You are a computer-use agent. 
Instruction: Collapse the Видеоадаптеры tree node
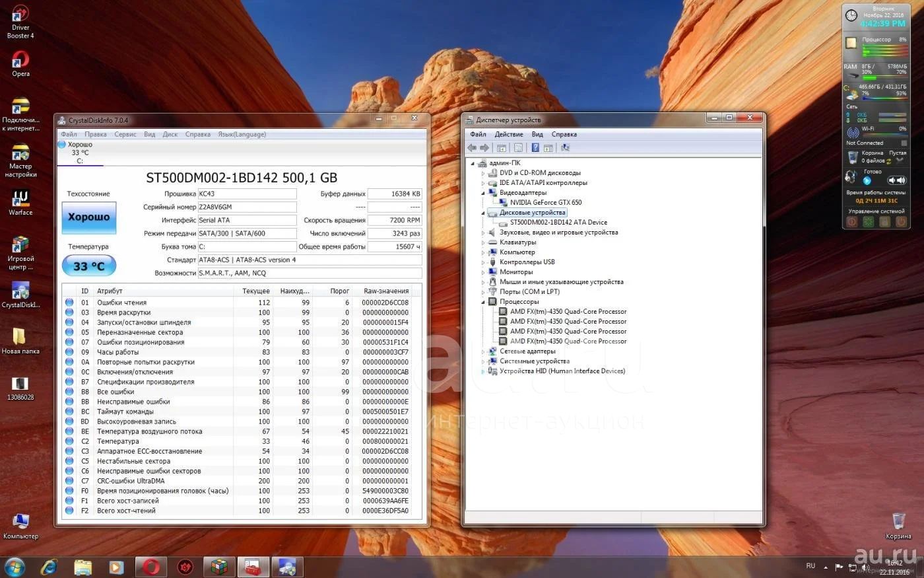click(x=483, y=193)
